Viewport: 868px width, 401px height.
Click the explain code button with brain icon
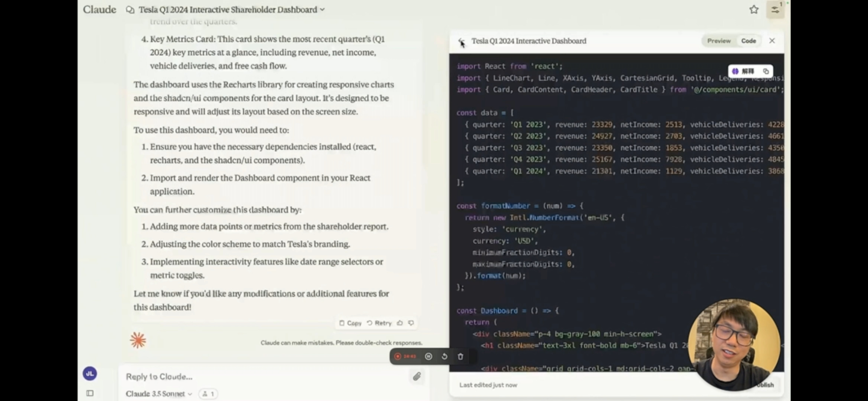click(743, 71)
